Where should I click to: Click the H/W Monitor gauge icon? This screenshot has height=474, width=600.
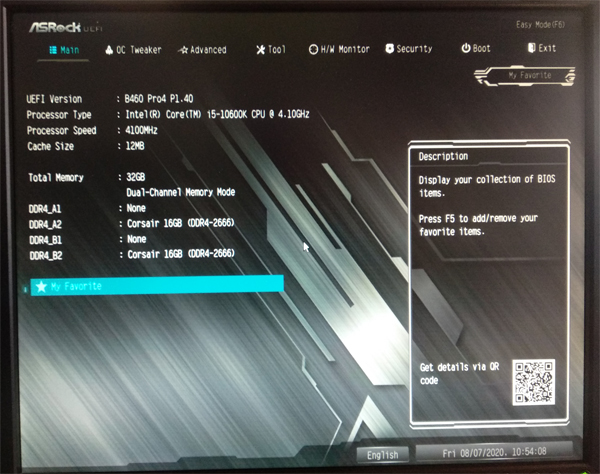click(x=313, y=49)
